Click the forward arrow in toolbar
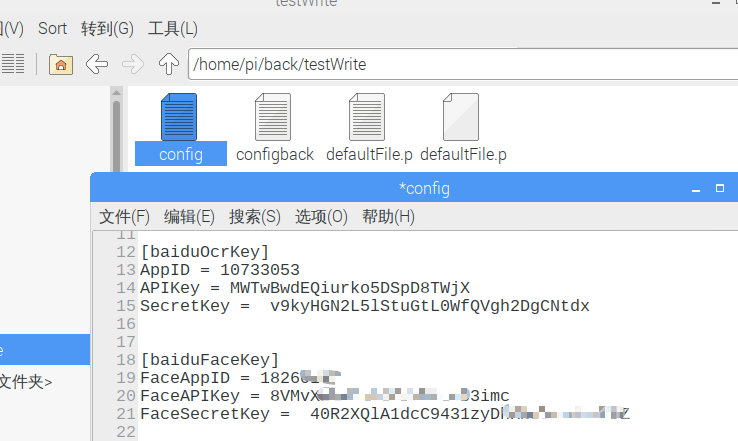This screenshot has width=738, height=441. click(132, 65)
